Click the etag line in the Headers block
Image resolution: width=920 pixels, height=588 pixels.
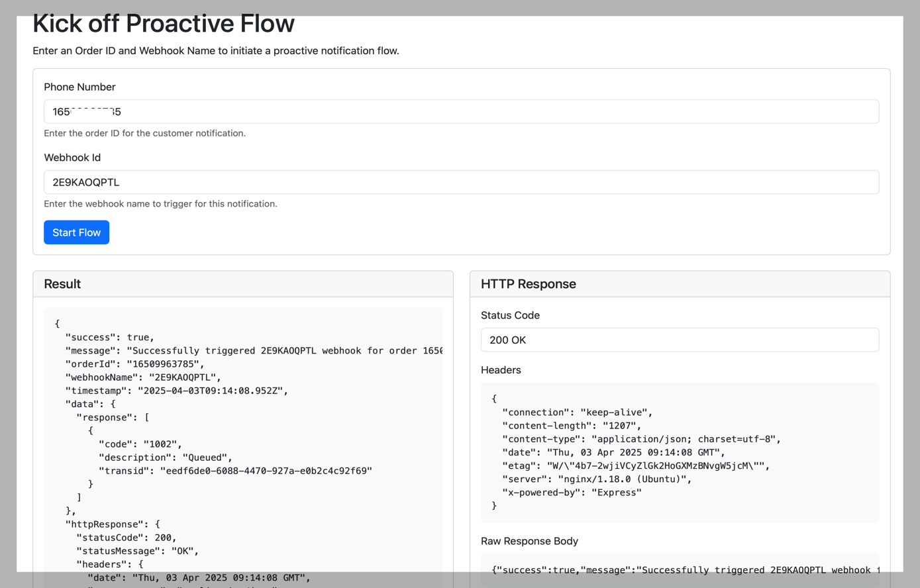click(636, 465)
